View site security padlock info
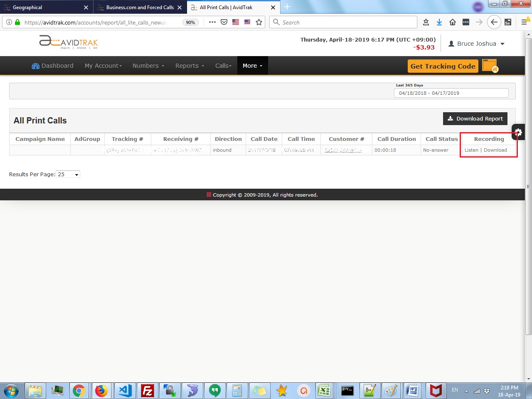 pyautogui.click(x=17, y=22)
